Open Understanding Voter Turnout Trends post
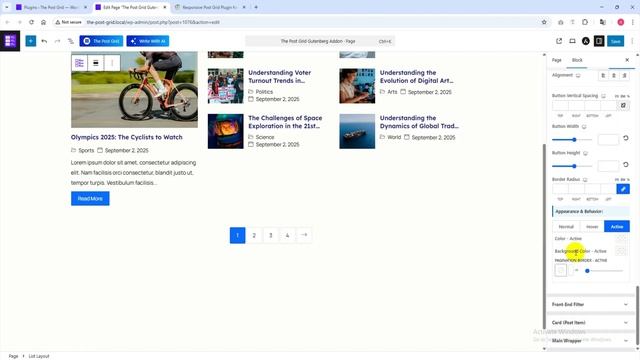This screenshot has height=360, width=640. (x=280, y=76)
